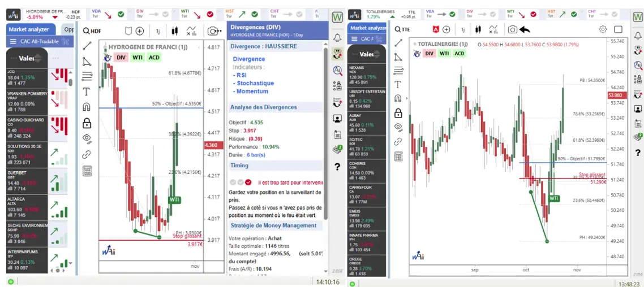This screenshot has width=644, height=287.
Task: Click the link icon in TTE chart toolbar
Action: click(398, 142)
